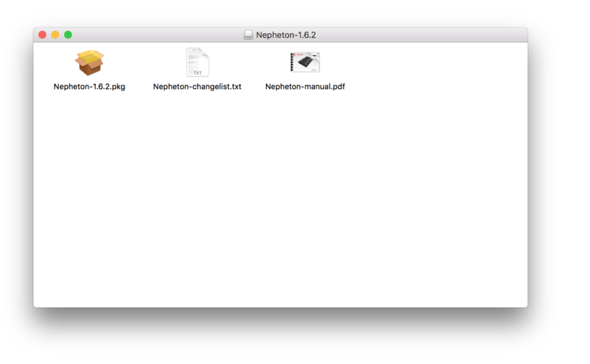Click the Nepheton-manual.pdf file name
The image size is (590, 364).
tap(305, 86)
